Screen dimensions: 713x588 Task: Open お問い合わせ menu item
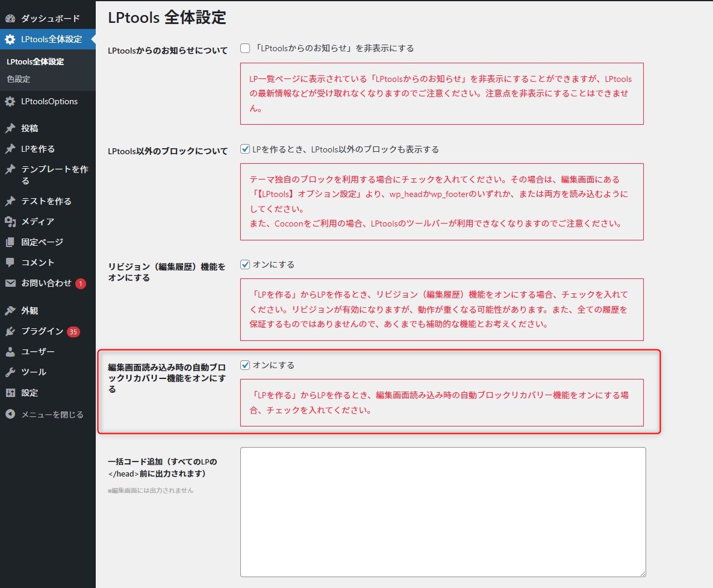pyautogui.click(x=48, y=283)
